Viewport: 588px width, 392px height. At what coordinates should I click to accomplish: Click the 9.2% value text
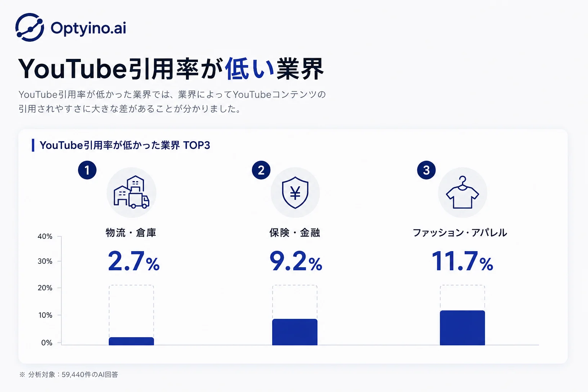pos(296,261)
